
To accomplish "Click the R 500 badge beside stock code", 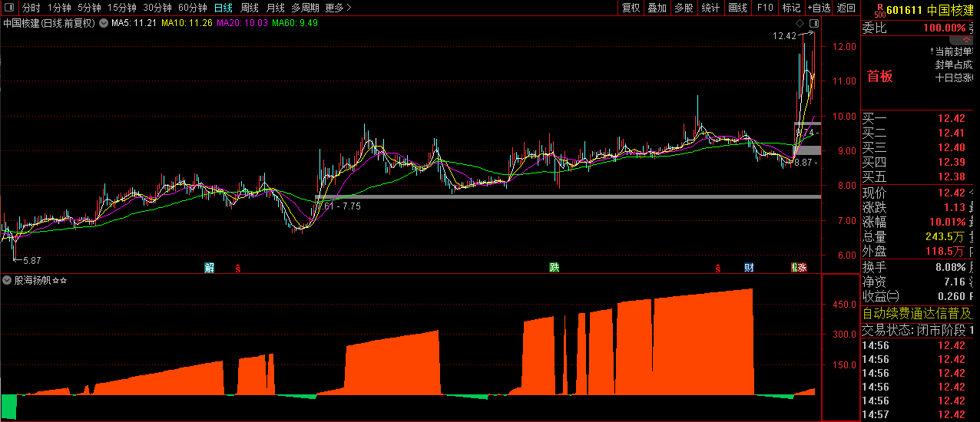I will 879,10.
